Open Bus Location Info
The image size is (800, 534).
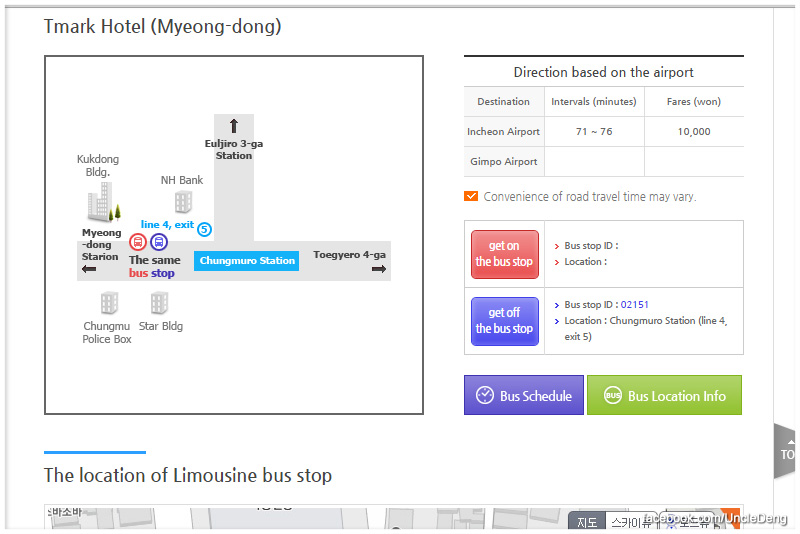click(x=664, y=395)
